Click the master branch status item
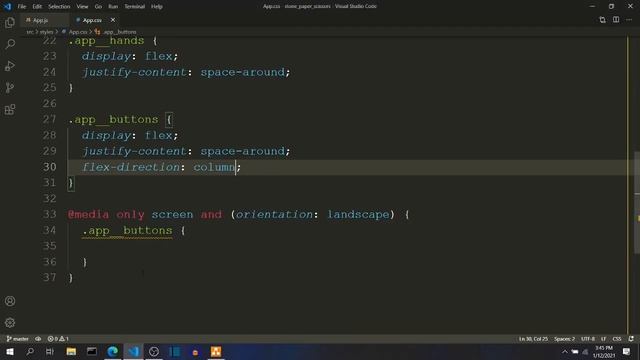 tap(18, 339)
